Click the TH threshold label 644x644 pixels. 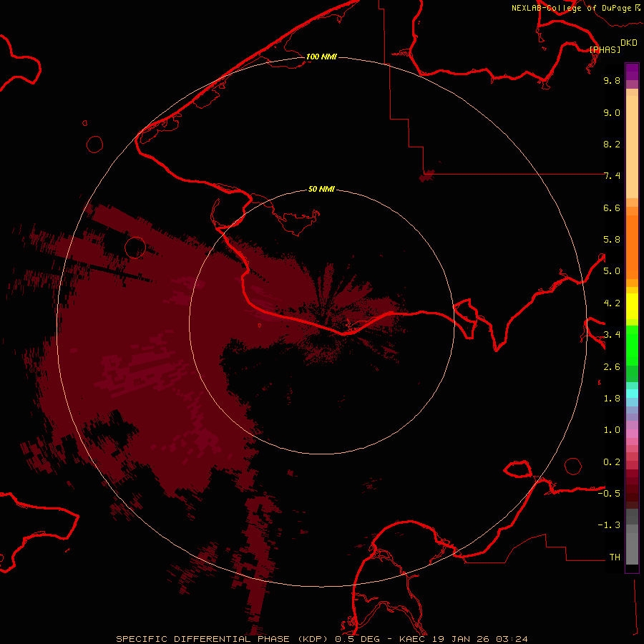615,557
